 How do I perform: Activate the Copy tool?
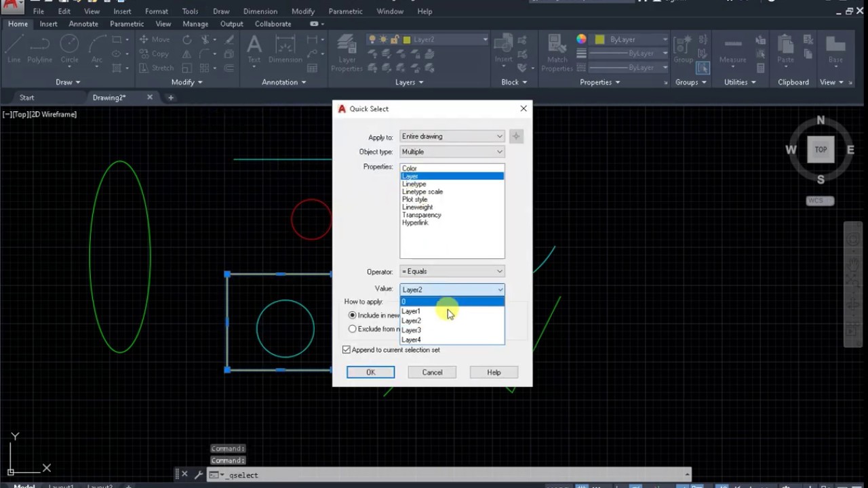pyautogui.click(x=154, y=54)
